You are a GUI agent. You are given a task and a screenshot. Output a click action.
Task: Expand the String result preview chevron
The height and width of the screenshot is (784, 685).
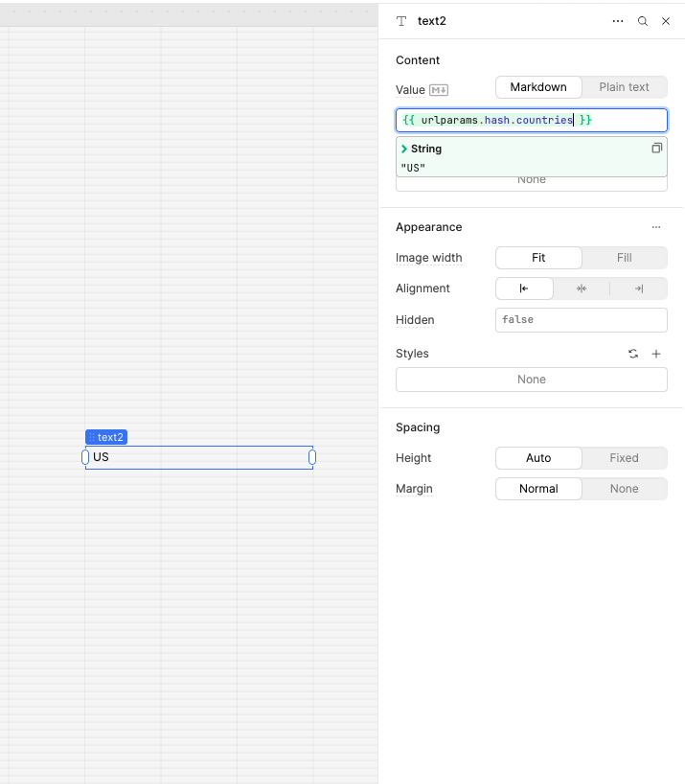coord(404,150)
